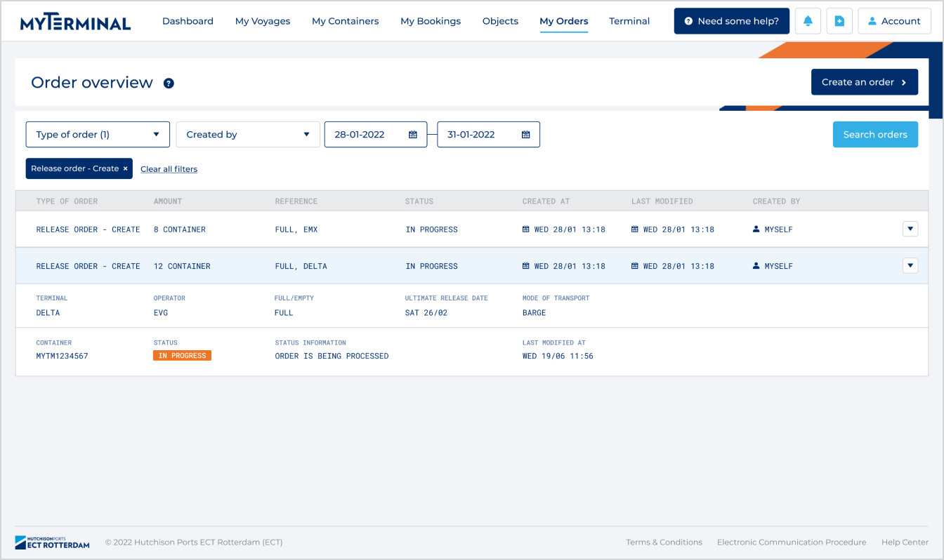Screen dimensions: 944x560
Task: Click the DELTA terminal value
Action: [48, 313]
